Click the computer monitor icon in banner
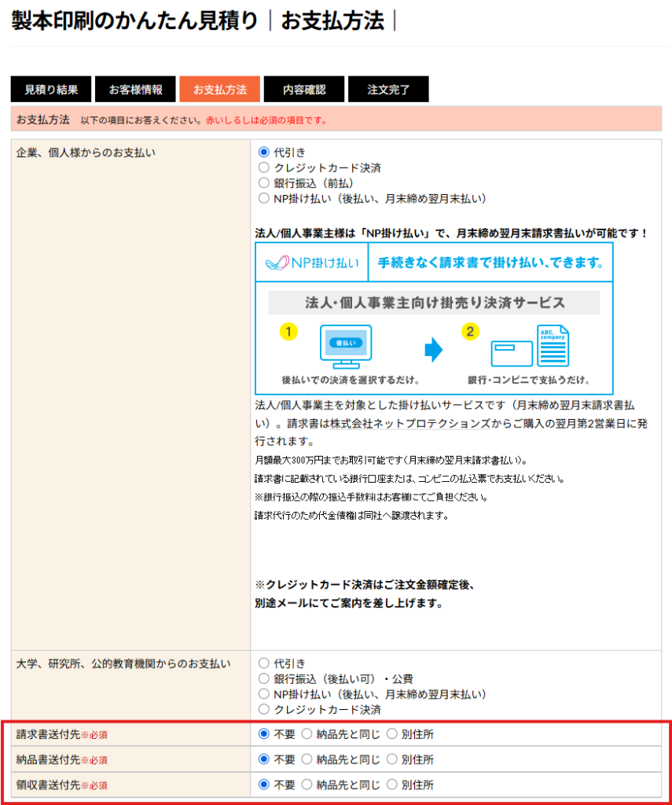The width and height of the screenshot is (672, 805). (346, 346)
